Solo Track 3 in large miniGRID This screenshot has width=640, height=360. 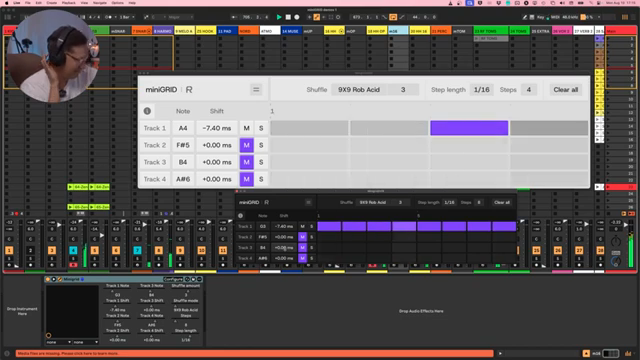tap(261, 162)
